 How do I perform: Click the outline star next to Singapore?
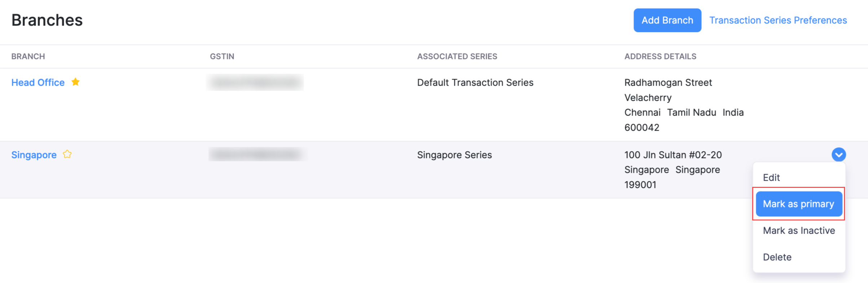tap(67, 154)
